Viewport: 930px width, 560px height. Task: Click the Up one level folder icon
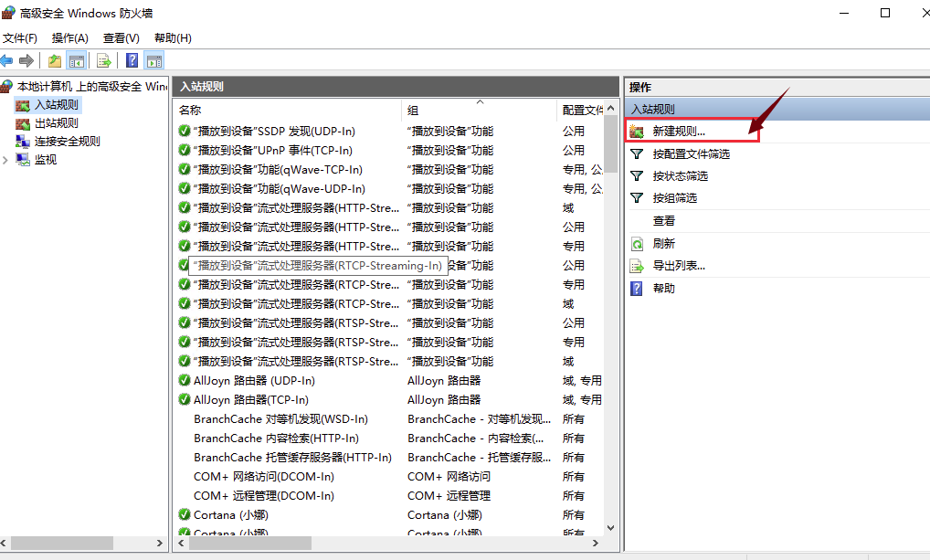[x=55, y=61]
